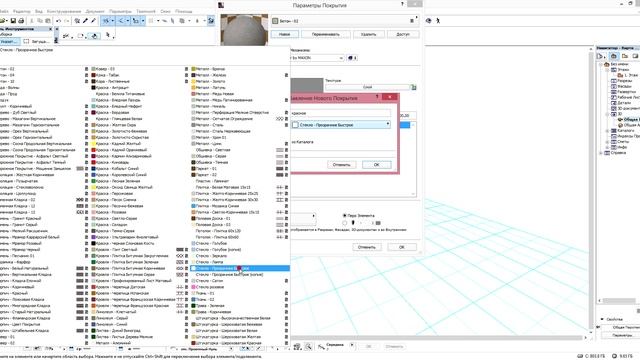The width and height of the screenshot is (640, 360).
Task: Click the yellow swatch of Краска - Кадмий Желтый
Action: [x=93, y=144]
